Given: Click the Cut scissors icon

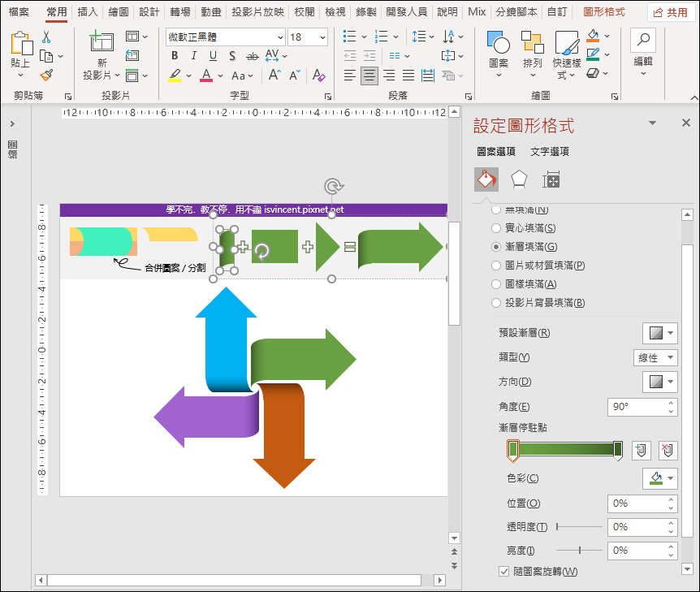Looking at the screenshot, I should 46,37.
